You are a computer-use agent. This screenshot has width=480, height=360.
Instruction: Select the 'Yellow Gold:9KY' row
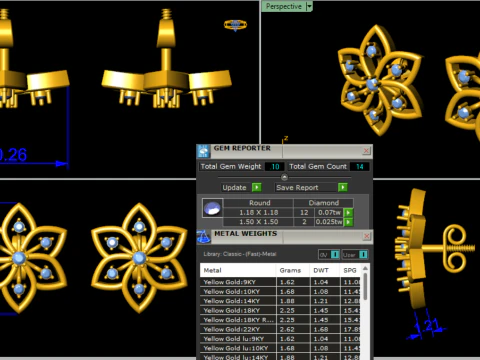coord(280,282)
